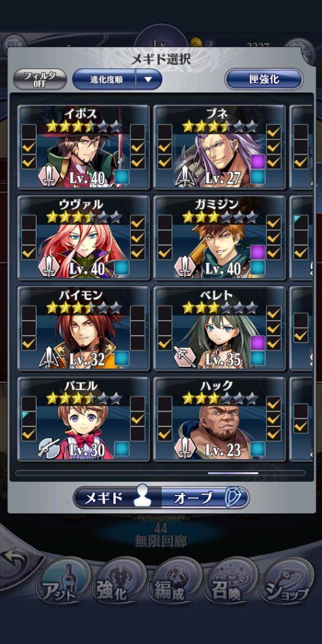Viewport: 322px width, 644px height.
Task: Switch to the オーブ tab
Action: tap(204, 498)
